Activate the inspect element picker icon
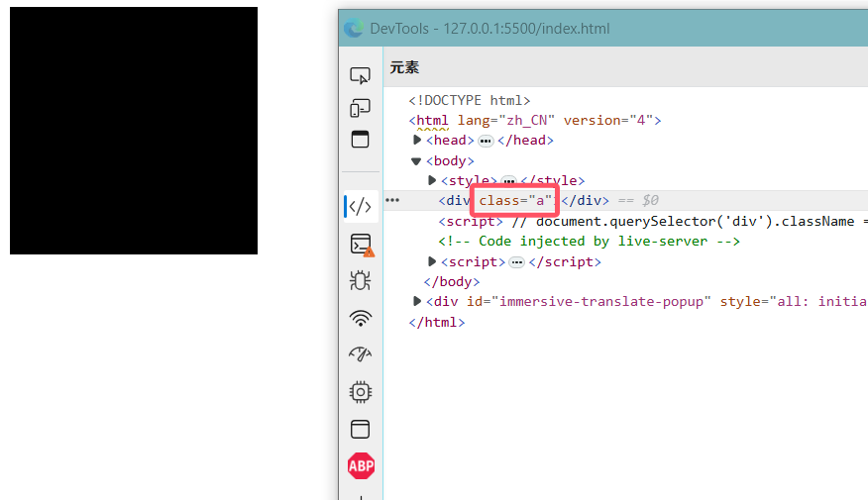The width and height of the screenshot is (868, 500). 360,75
